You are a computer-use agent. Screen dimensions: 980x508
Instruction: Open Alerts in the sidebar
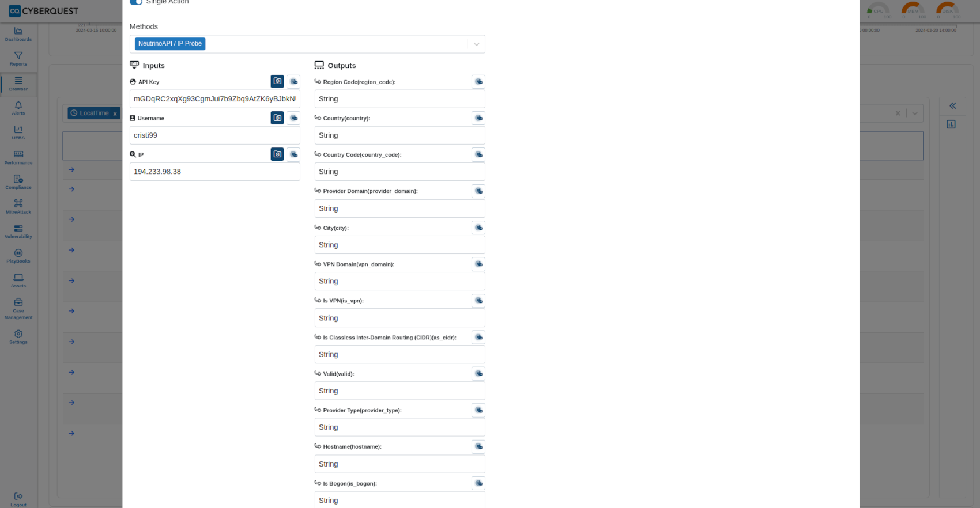(x=18, y=108)
